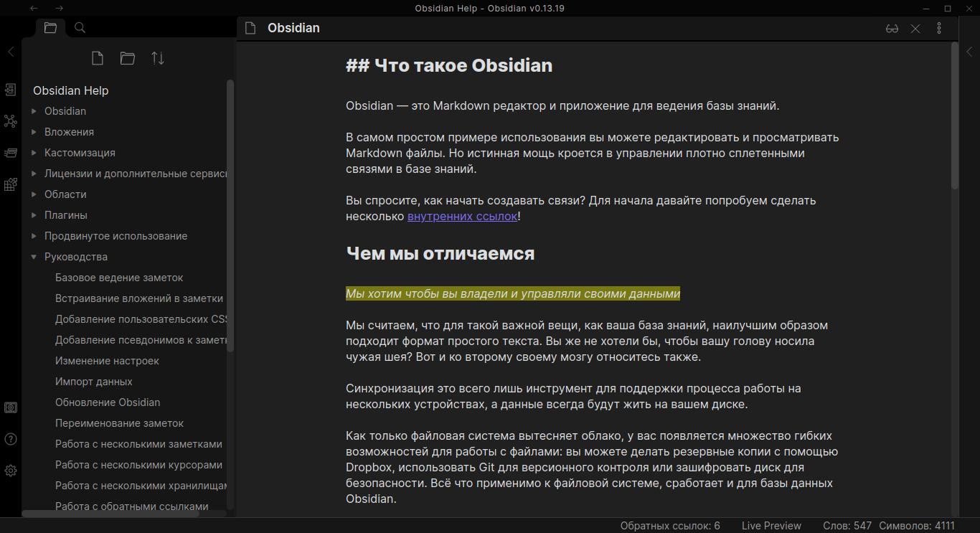980x533 pixels.
Task: Open the cards ribbon icon
Action: pyautogui.click(x=11, y=153)
